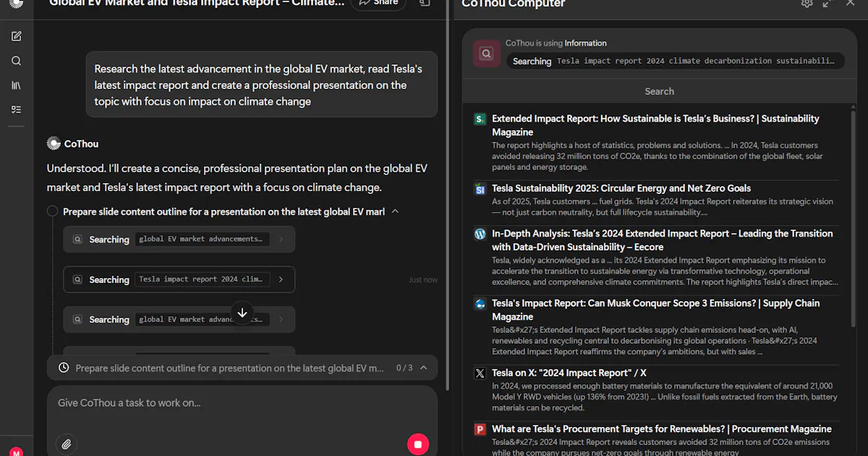Click the WordPress favicon of the Ecore result

pos(480,235)
